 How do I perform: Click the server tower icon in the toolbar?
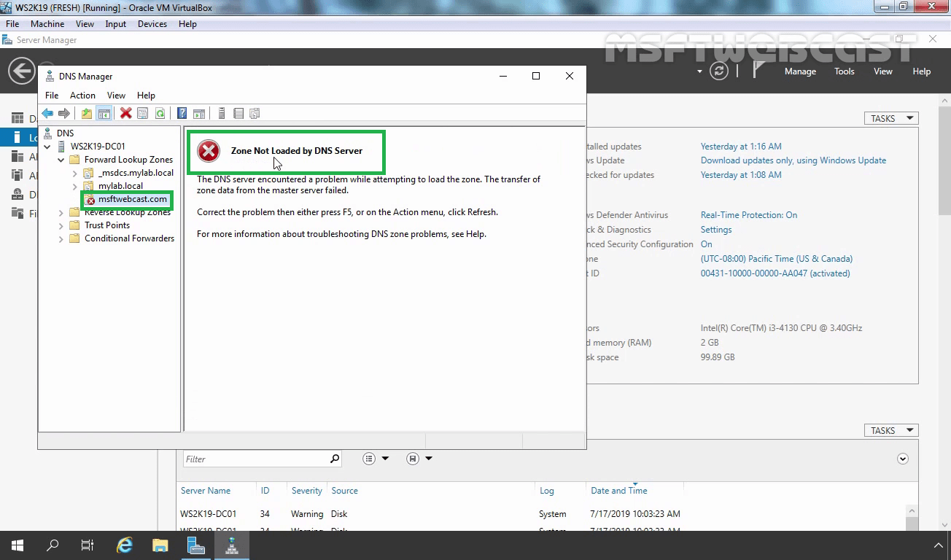click(x=222, y=113)
